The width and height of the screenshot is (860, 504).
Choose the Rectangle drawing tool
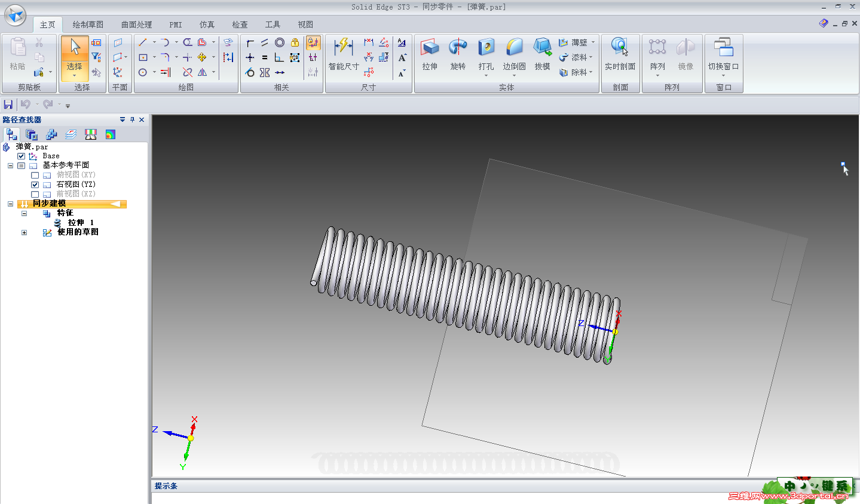tap(143, 57)
